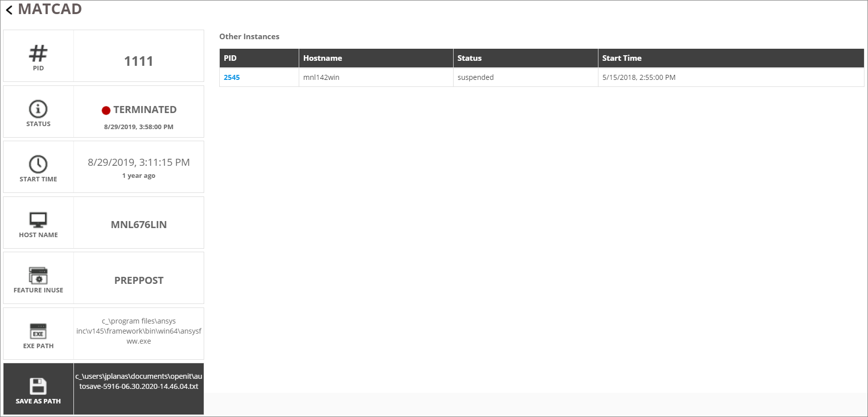The height and width of the screenshot is (417, 868).
Task: Click the clock Start Time icon
Action: (38, 164)
